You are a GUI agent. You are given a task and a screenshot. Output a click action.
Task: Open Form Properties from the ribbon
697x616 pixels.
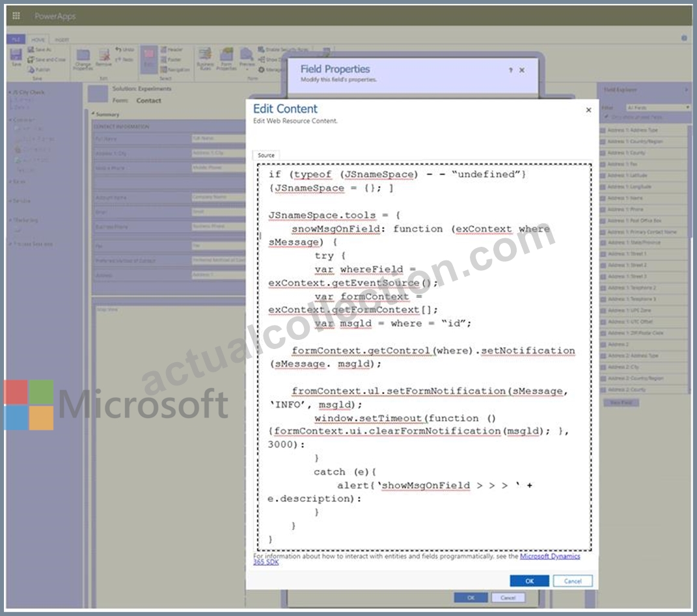point(226,59)
